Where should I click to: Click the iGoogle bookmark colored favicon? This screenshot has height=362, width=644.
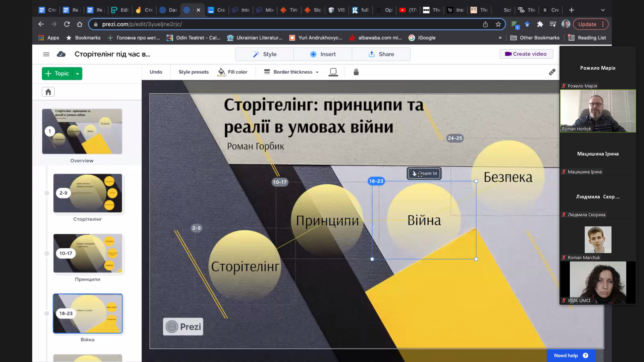point(412,38)
